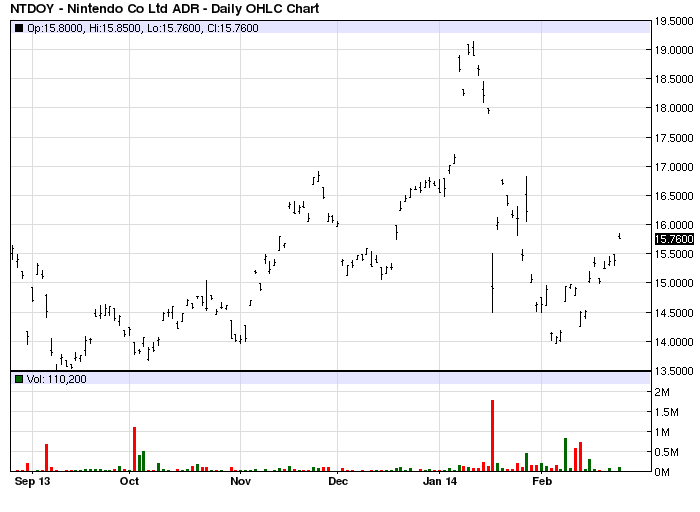Click the red volume bar in early September
Viewport: 700px width, 512px height.
46,458
